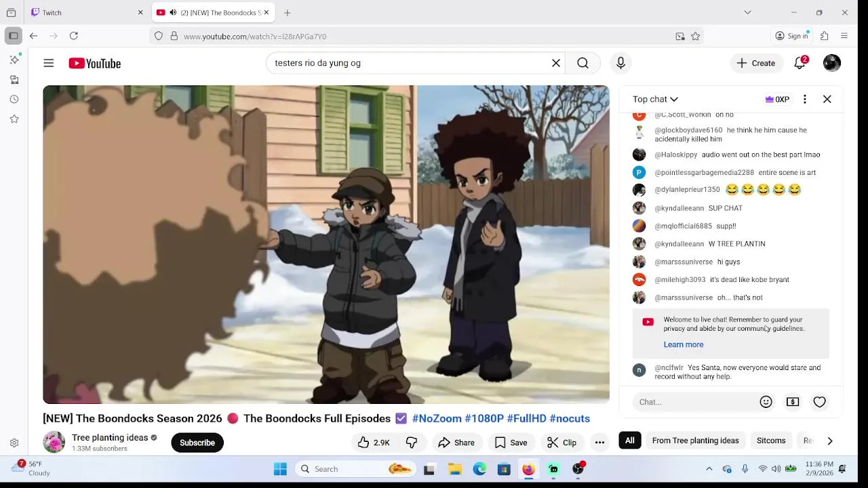Open the #FullHD hashtag

pyautogui.click(x=526, y=419)
